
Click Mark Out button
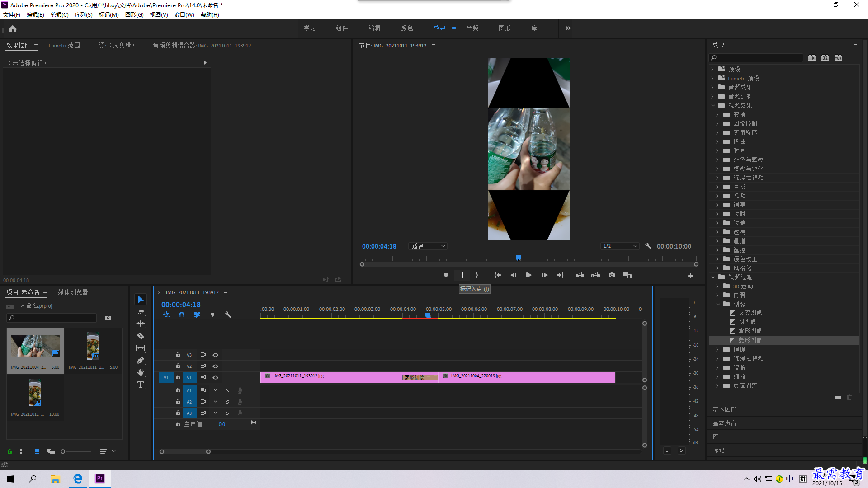(477, 275)
